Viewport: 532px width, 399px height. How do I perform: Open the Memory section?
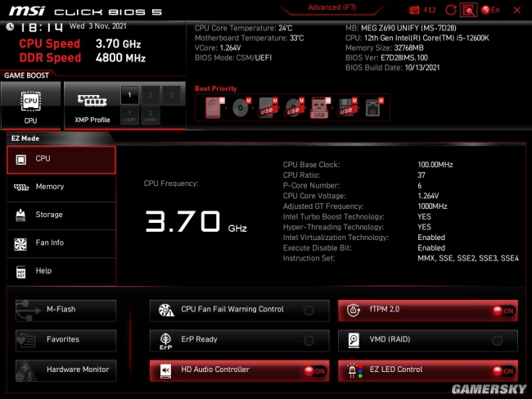(x=61, y=187)
